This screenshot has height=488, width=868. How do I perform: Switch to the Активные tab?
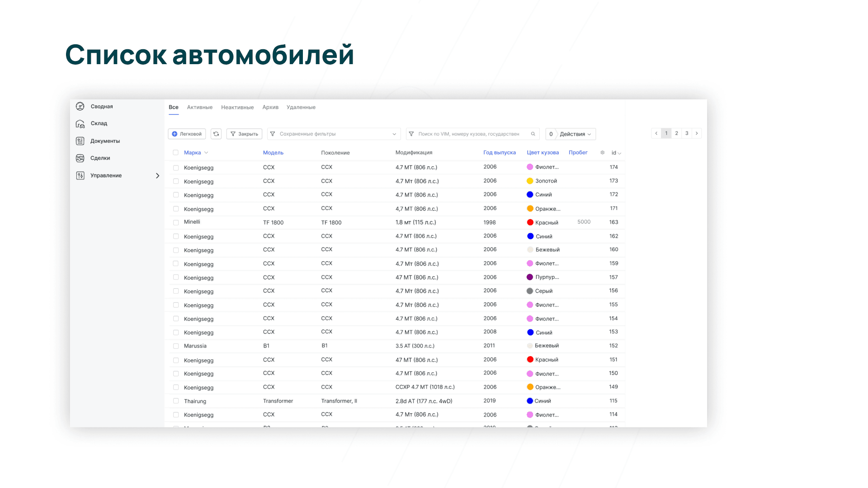(x=199, y=108)
